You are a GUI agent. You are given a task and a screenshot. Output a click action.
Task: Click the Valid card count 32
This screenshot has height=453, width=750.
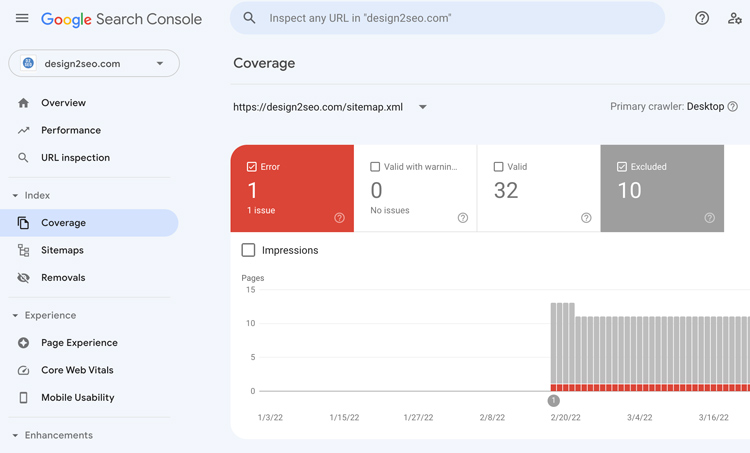pos(506,190)
